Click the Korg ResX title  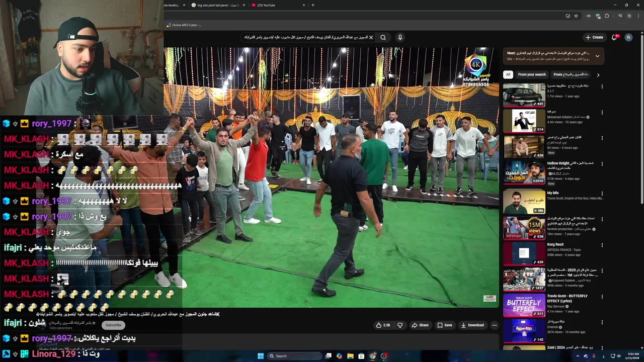555,245
